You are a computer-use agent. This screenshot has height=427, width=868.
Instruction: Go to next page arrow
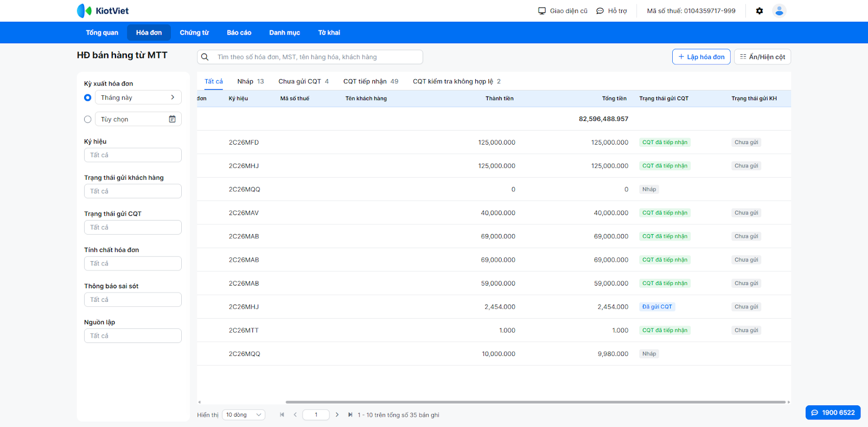(x=337, y=415)
